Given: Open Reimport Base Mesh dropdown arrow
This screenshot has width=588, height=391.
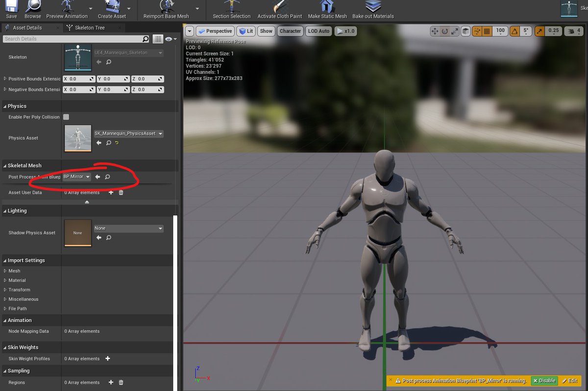Looking at the screenshot, I should (x=197, y=8).
